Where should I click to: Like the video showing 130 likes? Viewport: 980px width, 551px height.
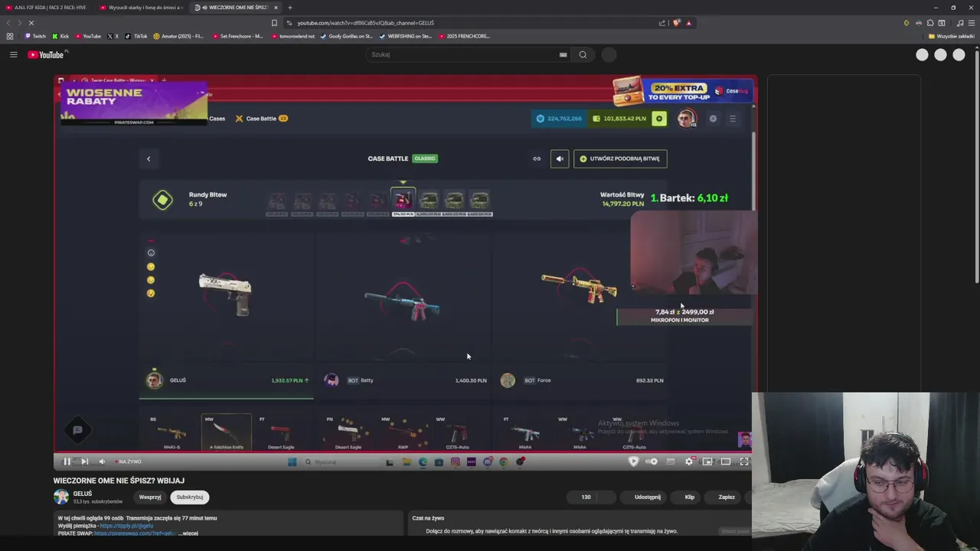(x=582, y=497)
